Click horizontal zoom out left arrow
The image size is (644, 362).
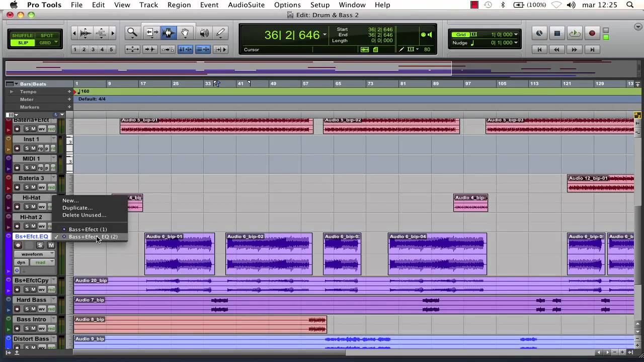point(74,33)
